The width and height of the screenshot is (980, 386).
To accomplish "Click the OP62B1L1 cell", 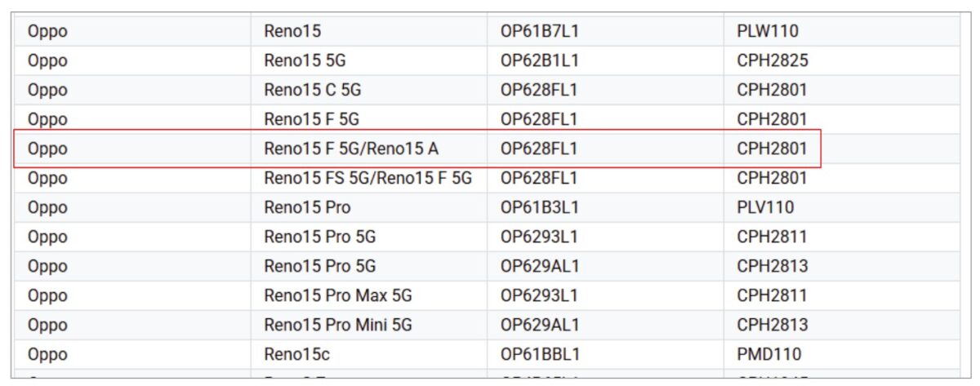I will [540, 61].
